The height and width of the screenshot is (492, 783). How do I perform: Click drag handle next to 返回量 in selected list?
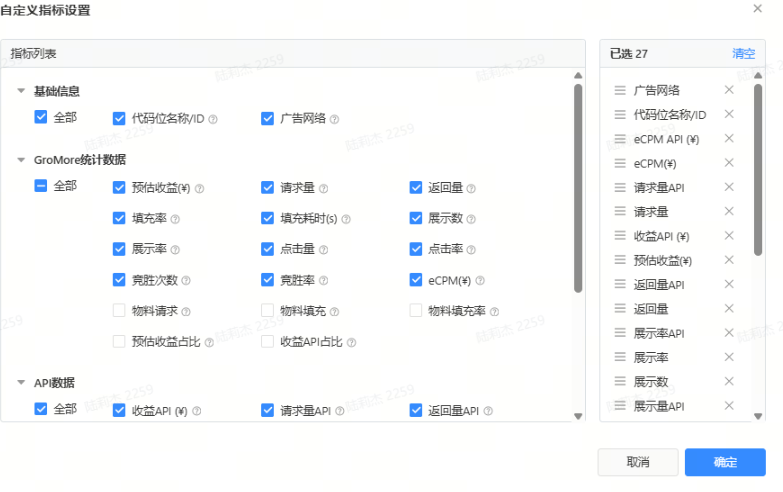click(x=620, y=309)
